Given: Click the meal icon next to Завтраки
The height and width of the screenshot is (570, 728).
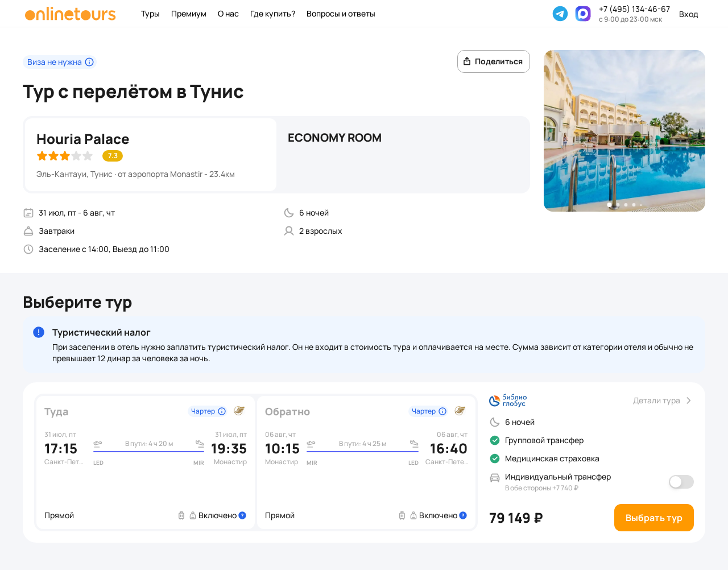Looking at the screenshot, I should (x=28, y=231).
